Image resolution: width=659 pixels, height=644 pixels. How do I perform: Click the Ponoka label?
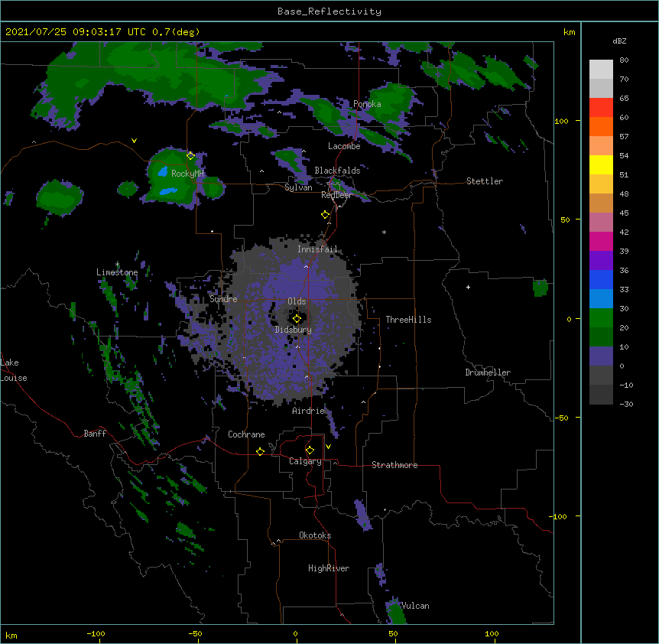coord(367,104)
